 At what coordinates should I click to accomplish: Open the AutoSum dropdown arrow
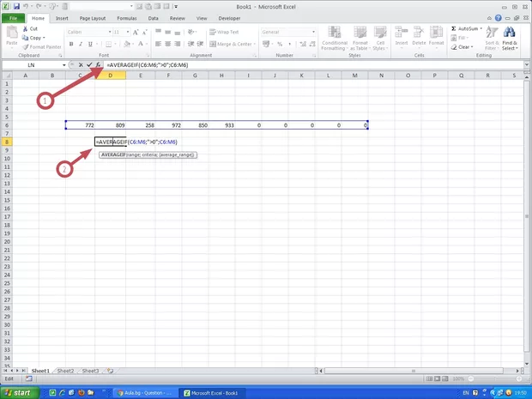[481, 29]
